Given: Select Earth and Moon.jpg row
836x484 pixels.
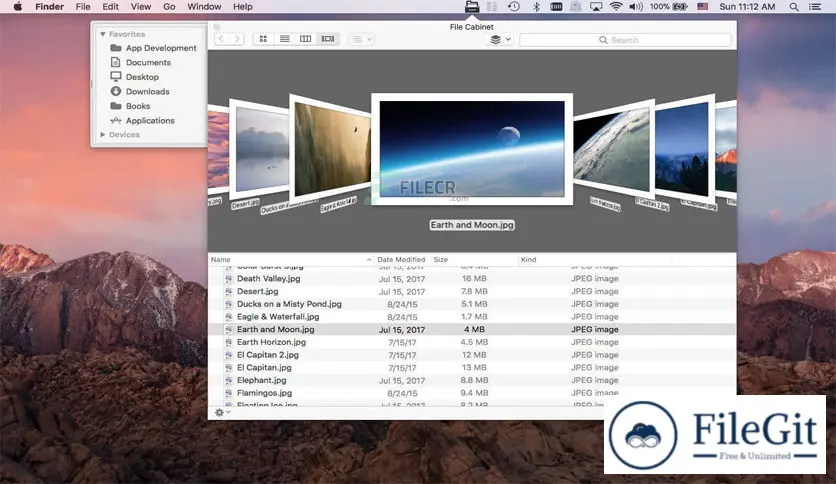Looking at the screenshot, I should tap(472, 329).
